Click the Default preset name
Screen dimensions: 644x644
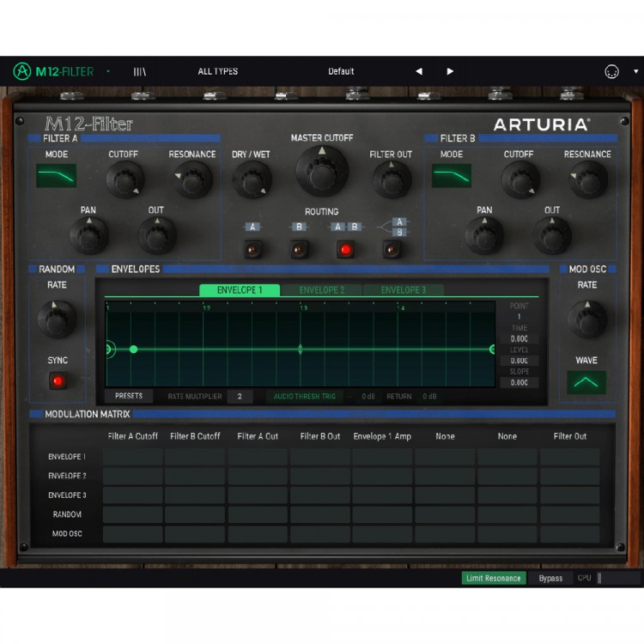(x=341, y=71)
